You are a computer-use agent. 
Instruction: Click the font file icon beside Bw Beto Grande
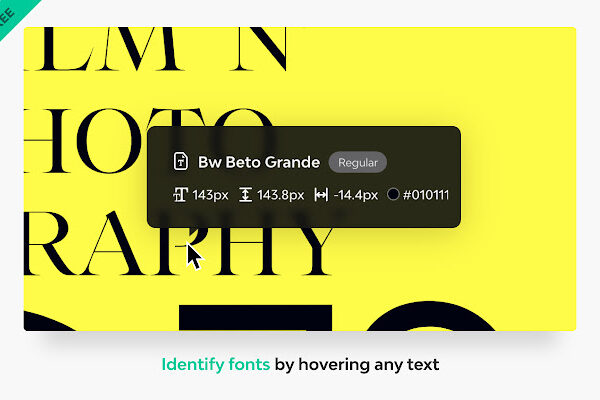point(181,162)
